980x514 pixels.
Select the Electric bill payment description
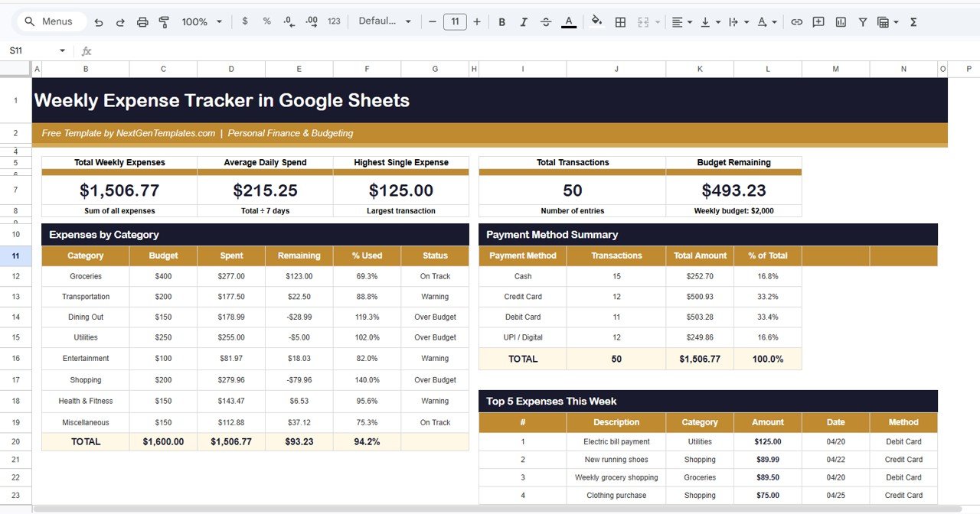pyautogui.click(x=616, y=441)
